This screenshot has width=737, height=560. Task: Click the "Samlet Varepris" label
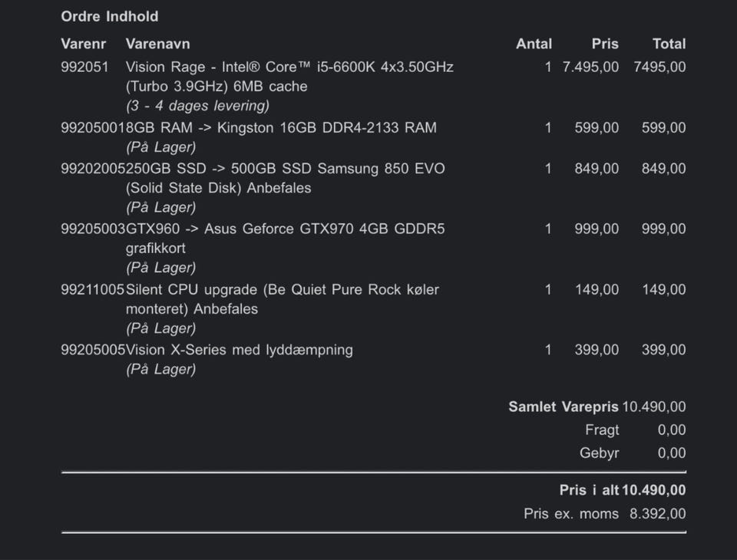pos(563,407)
